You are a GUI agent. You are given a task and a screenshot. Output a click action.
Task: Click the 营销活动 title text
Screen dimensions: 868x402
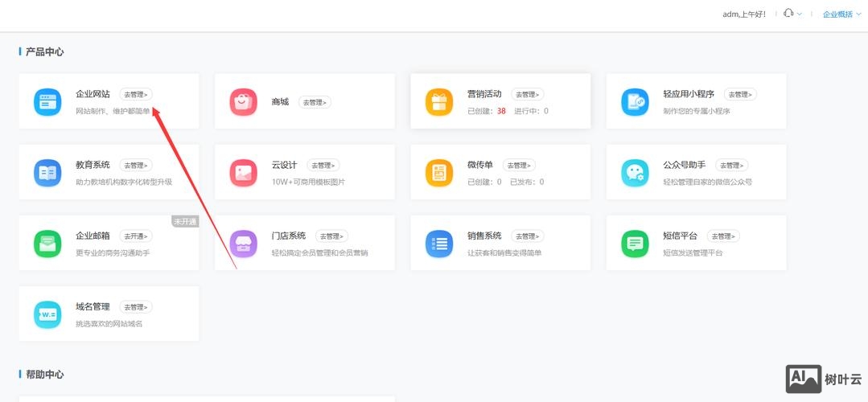[484, 94]
